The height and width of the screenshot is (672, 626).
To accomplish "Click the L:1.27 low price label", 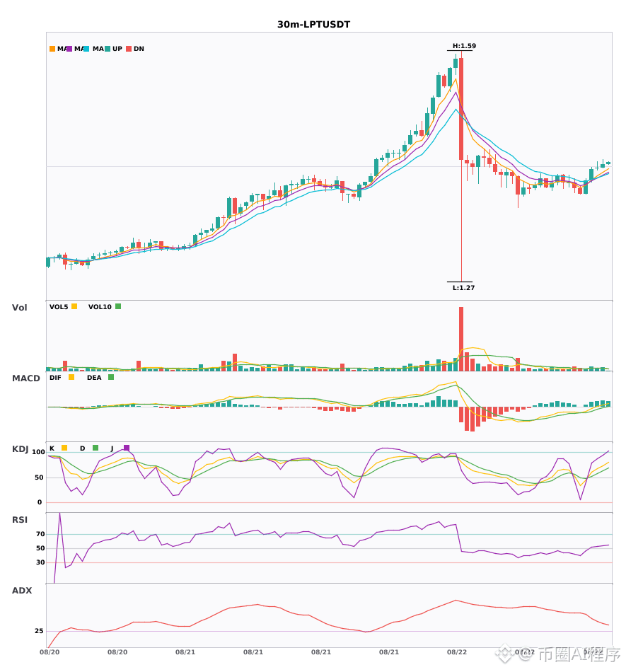I will [x=463, y=288].
